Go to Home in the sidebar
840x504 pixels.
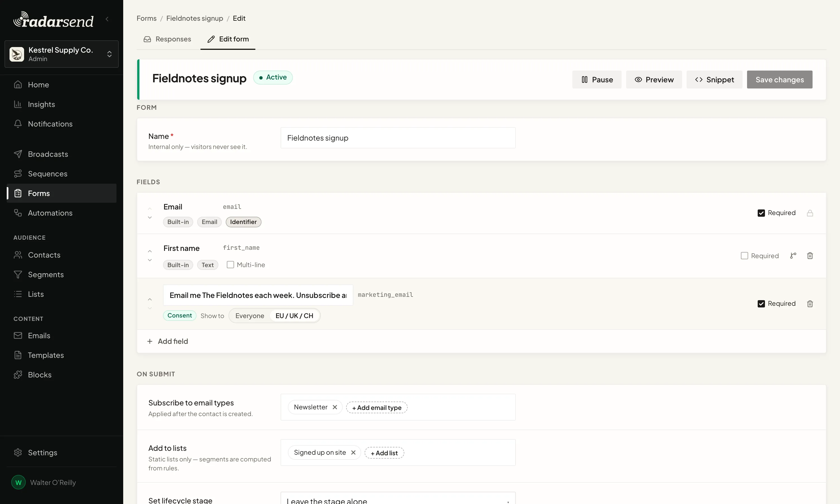tap(61, 85)
